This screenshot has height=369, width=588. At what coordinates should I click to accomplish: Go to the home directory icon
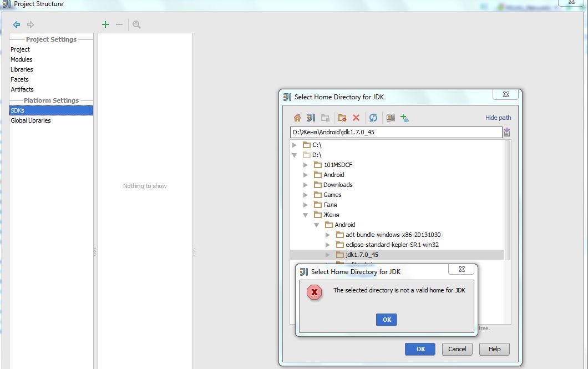297,118
